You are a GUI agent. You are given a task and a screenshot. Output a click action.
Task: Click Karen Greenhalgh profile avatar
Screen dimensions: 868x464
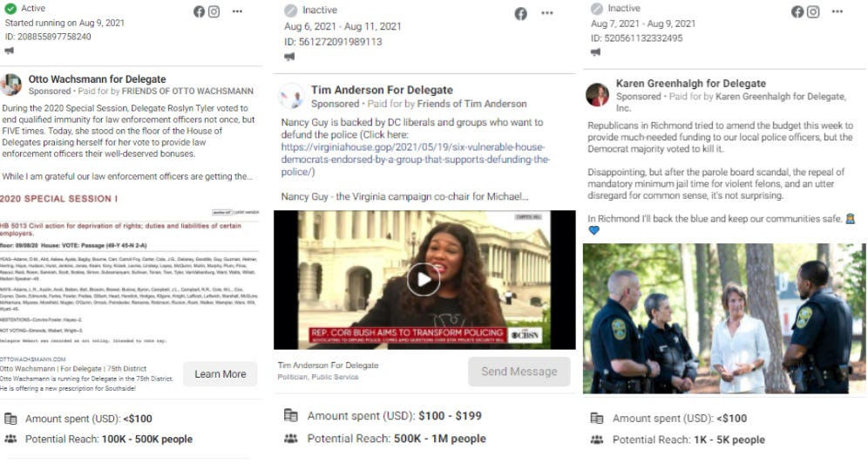click(598, 95)
